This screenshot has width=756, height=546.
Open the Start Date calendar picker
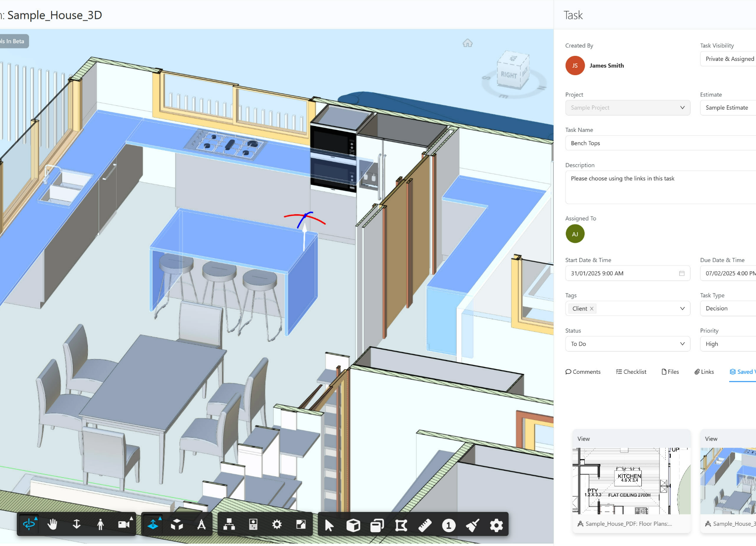[682, 273]
